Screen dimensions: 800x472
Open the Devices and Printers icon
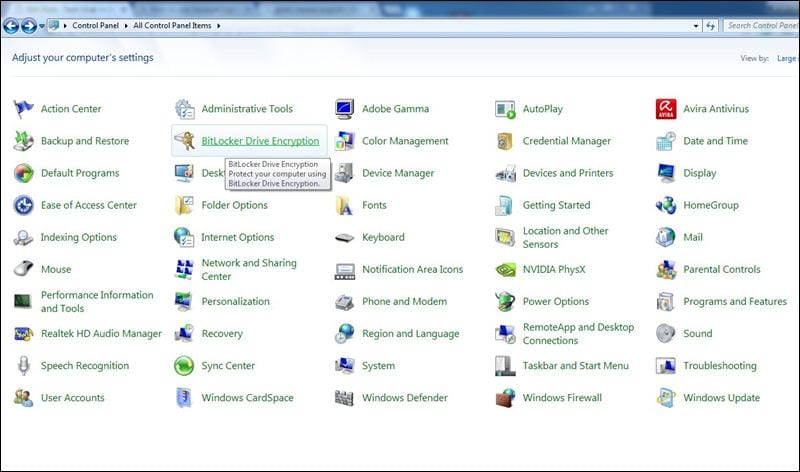click(505, 173)
